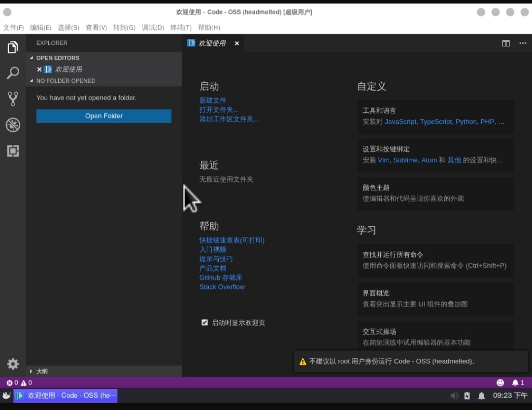The image size is (532, 410).
Task: Open the Source Control view icon
Action: tap(13, 99)
